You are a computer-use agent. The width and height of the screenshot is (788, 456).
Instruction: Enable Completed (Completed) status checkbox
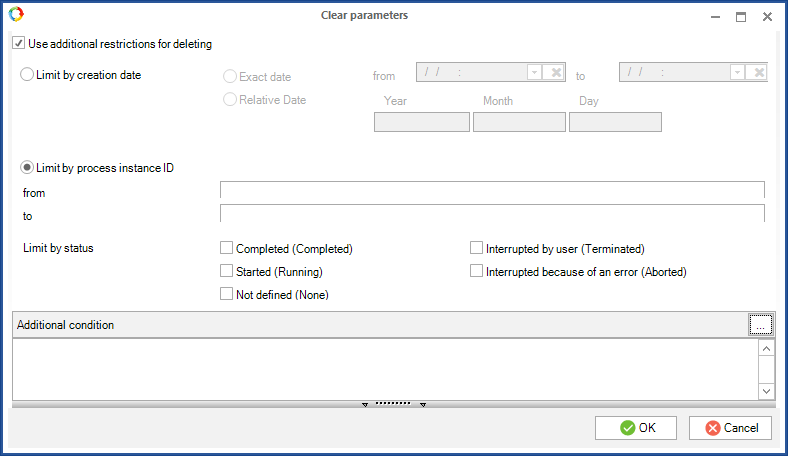point(227,248)
